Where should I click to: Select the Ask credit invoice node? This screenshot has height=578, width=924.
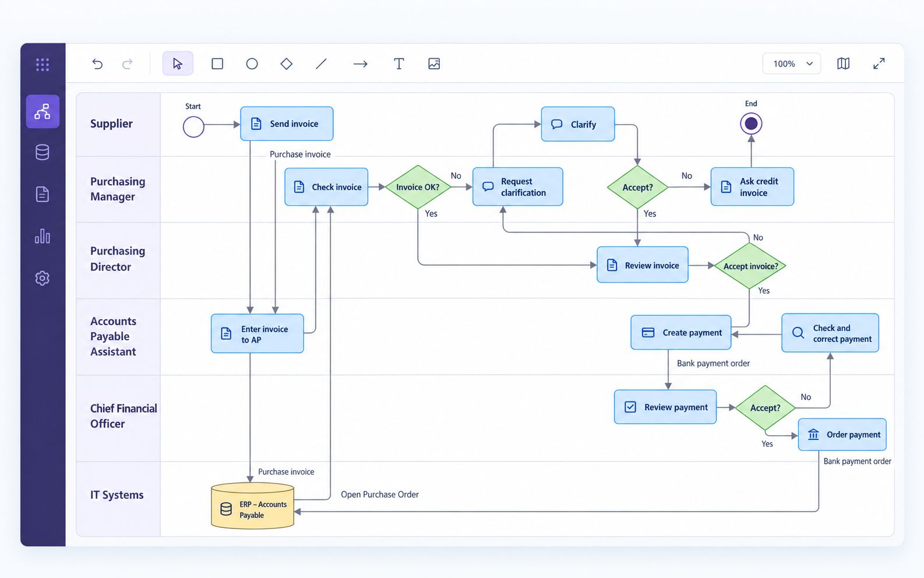pyautogui.click(x=752, y=187)
